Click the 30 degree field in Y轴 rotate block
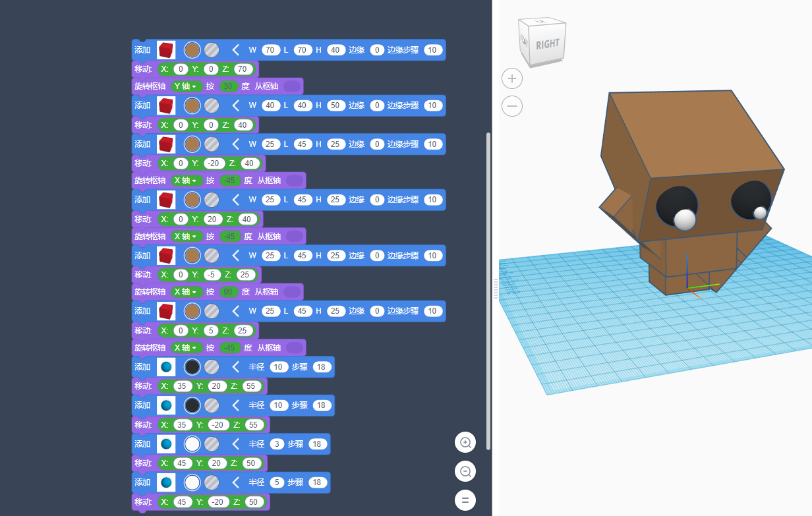The image size is (812, 516). (x=229, y=86)
